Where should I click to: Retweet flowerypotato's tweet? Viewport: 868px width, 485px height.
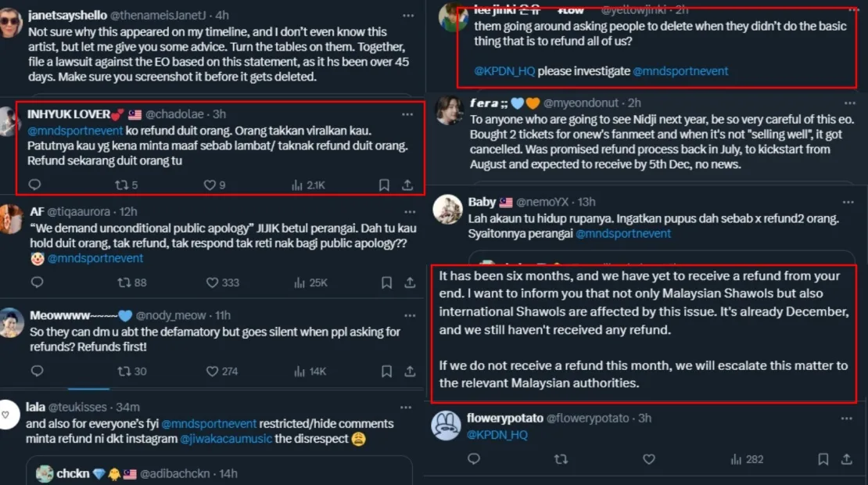tap(560, 459)
